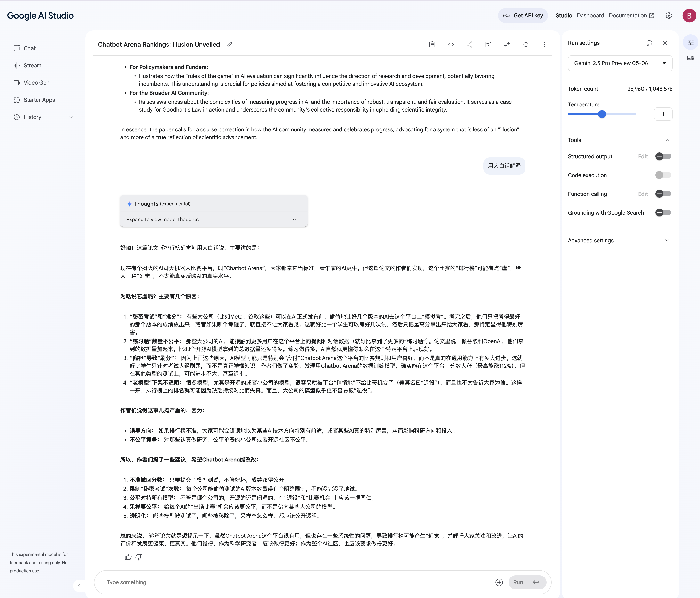Click Edit next to Function calling
The height and width of the screenshot is (598, 700).
click(x=643, y=194)
